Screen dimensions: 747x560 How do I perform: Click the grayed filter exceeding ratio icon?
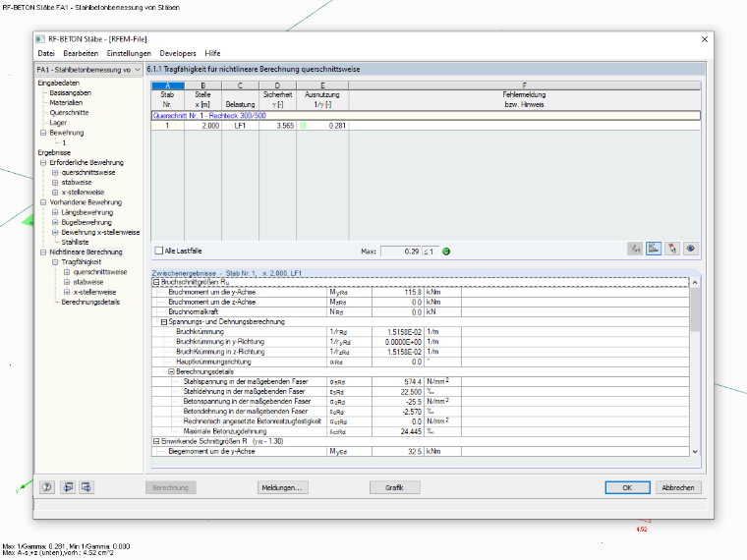point(635,249)
